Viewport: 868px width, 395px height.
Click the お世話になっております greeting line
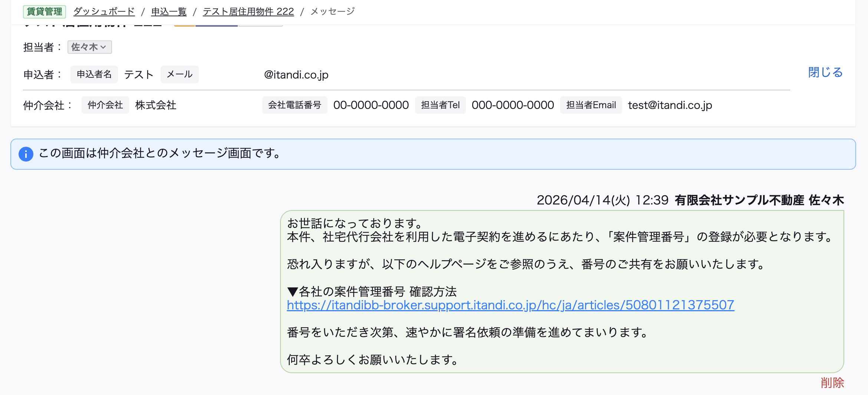click(x=355, y=223)
